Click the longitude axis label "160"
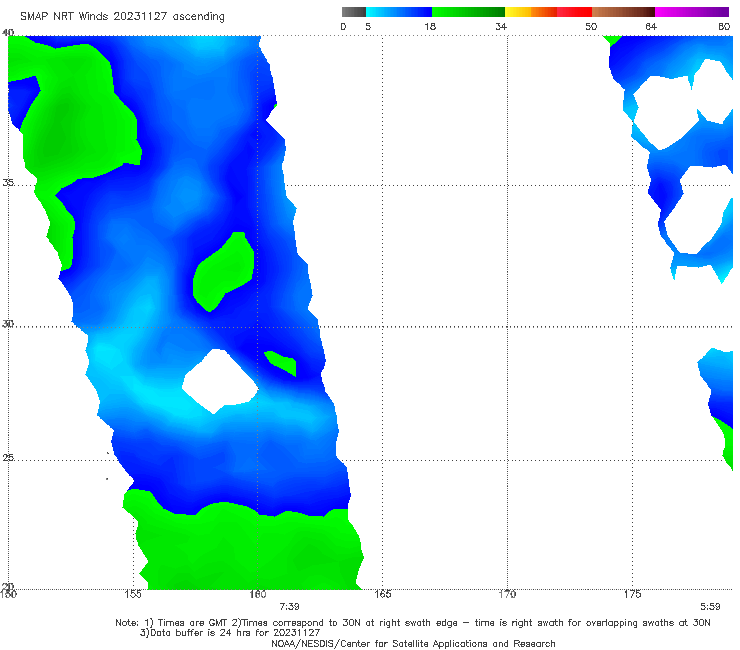Image resolution: width=740 pixels, height=650 pixels. (258, 594)
